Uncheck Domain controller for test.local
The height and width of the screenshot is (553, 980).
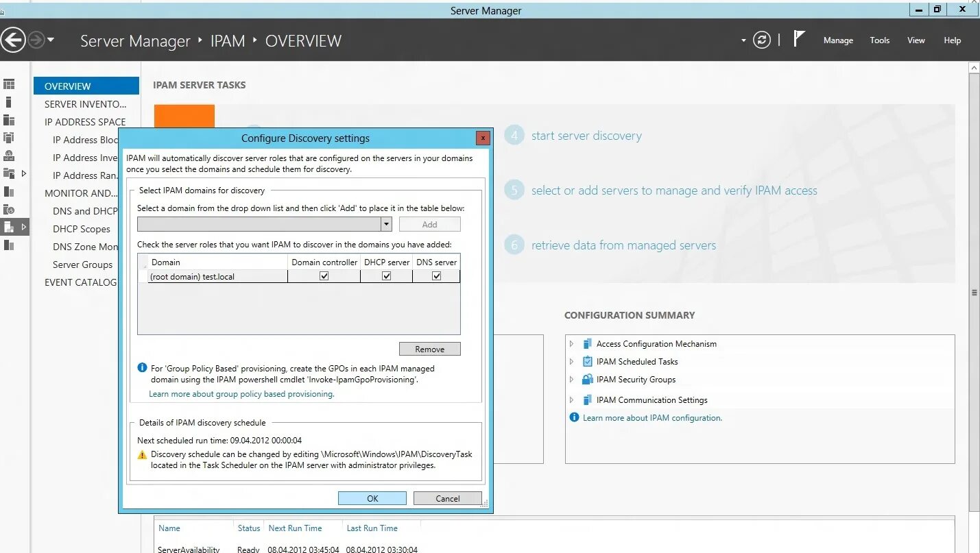324,276
